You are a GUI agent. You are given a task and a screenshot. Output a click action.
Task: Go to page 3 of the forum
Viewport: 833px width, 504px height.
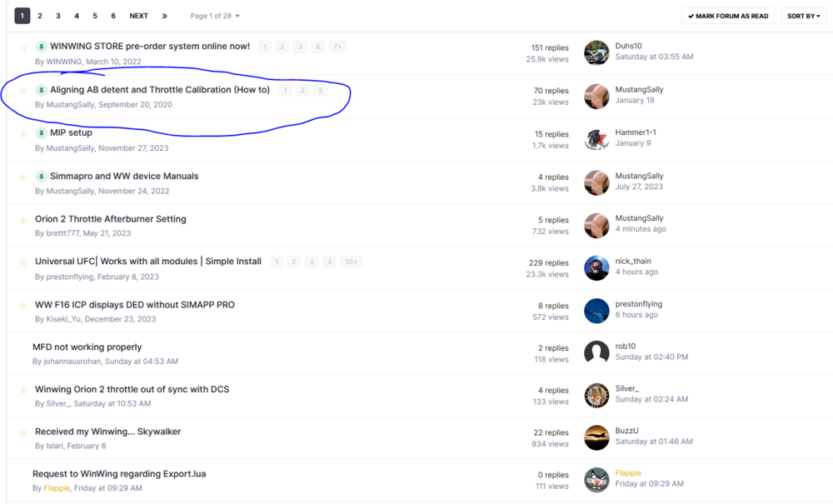[58, 16]
